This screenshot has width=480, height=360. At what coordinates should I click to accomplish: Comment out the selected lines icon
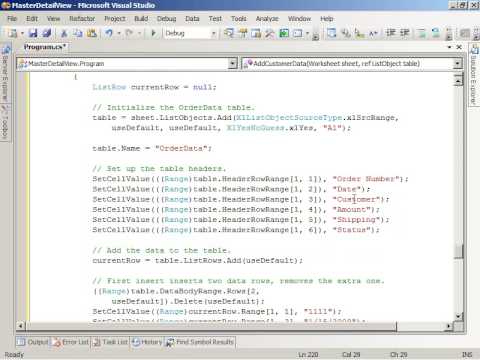tap(421, 33)
